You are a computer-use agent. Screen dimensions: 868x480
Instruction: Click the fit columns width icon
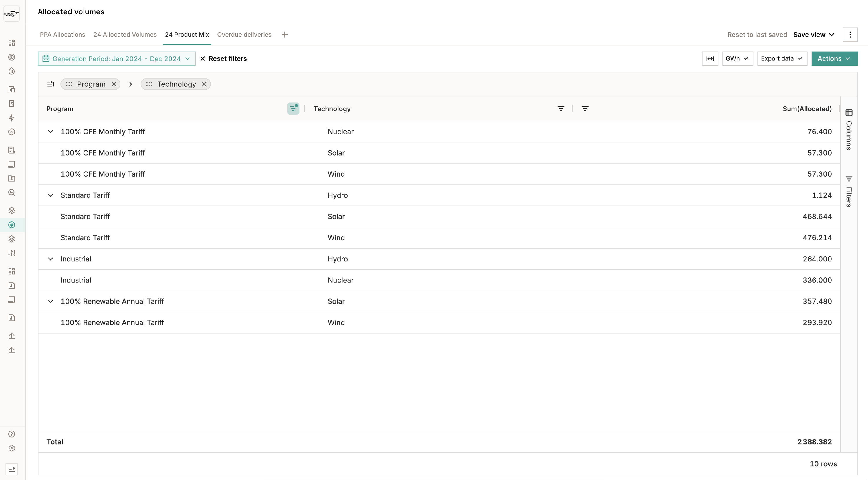710,59
